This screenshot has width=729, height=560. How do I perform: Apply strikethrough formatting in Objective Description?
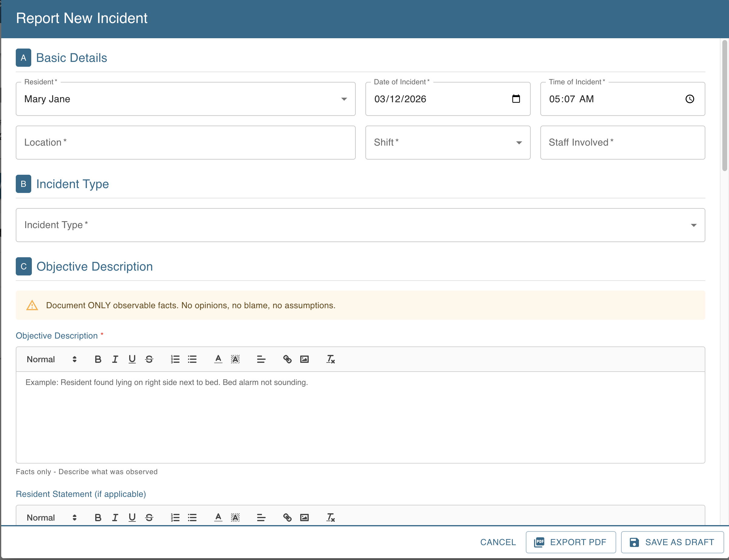(149, 359)
